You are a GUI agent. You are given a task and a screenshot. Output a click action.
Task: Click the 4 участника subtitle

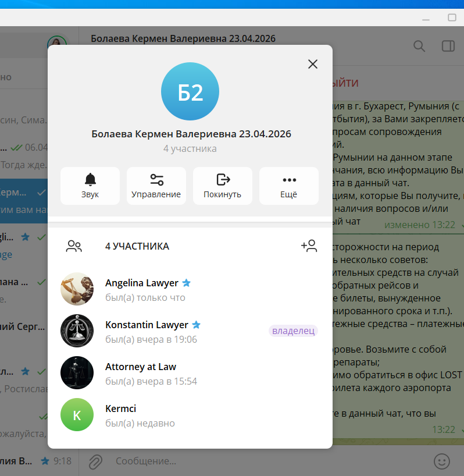[x=190, y=149]
